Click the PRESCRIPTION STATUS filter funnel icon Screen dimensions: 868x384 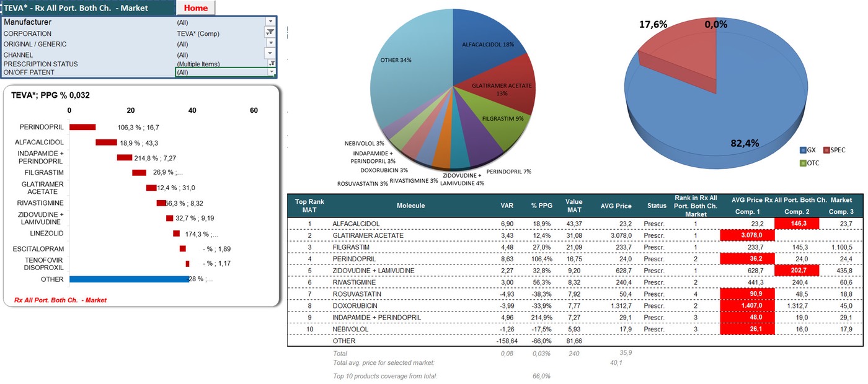(x=272, y=64)
